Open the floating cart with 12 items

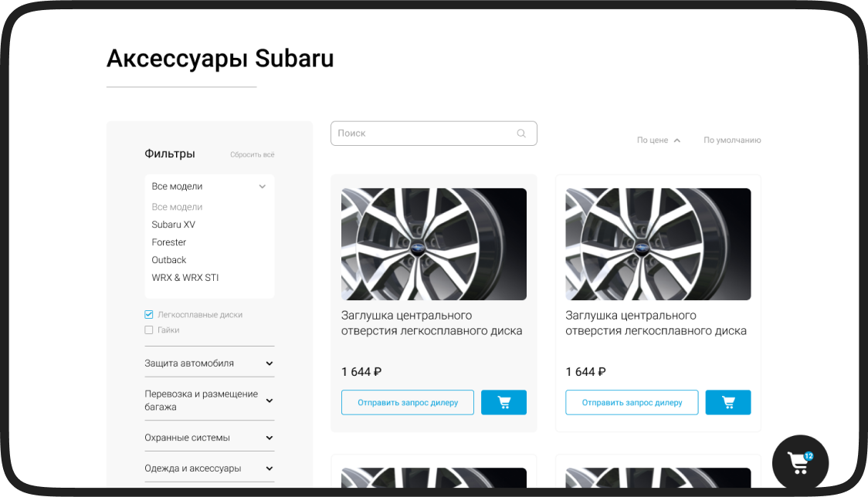(x=800, y=463)
